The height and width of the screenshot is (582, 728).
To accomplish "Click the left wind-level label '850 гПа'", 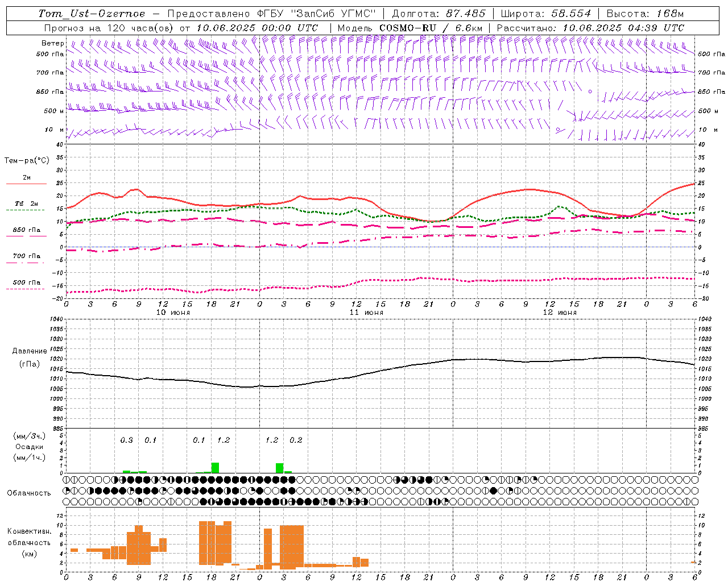I will pyautogui.click(x=50, y=92).
